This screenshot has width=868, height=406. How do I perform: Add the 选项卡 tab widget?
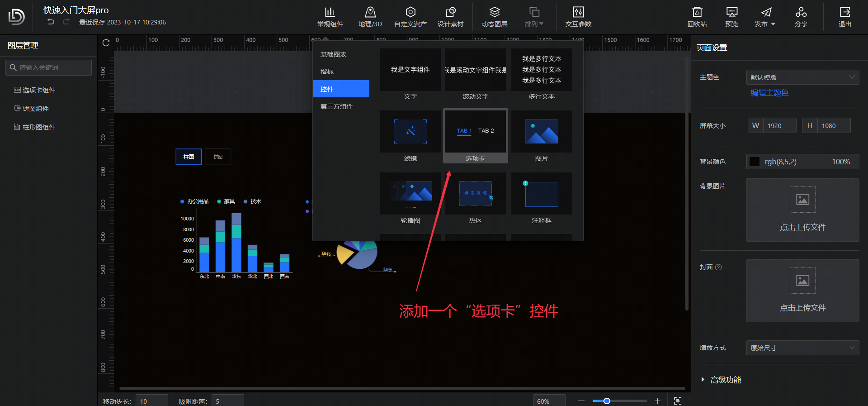[476, 136]
